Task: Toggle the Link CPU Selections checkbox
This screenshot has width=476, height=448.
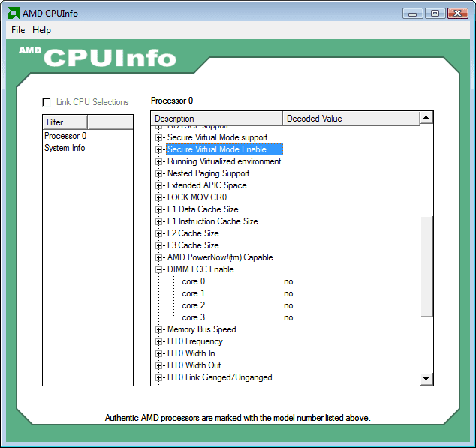Action: (x=47, y=102)
